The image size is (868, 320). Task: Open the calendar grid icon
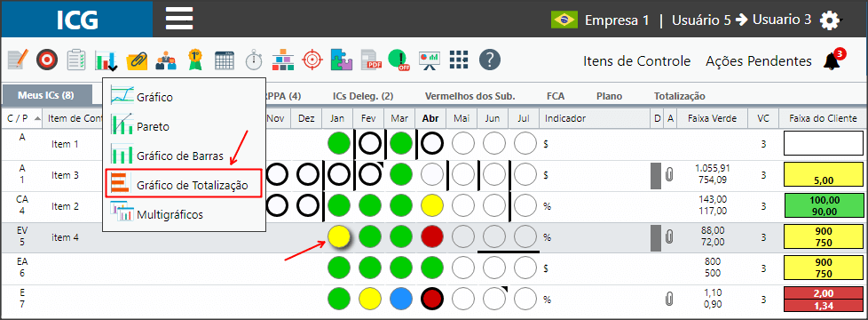click(x=225, y=60)
